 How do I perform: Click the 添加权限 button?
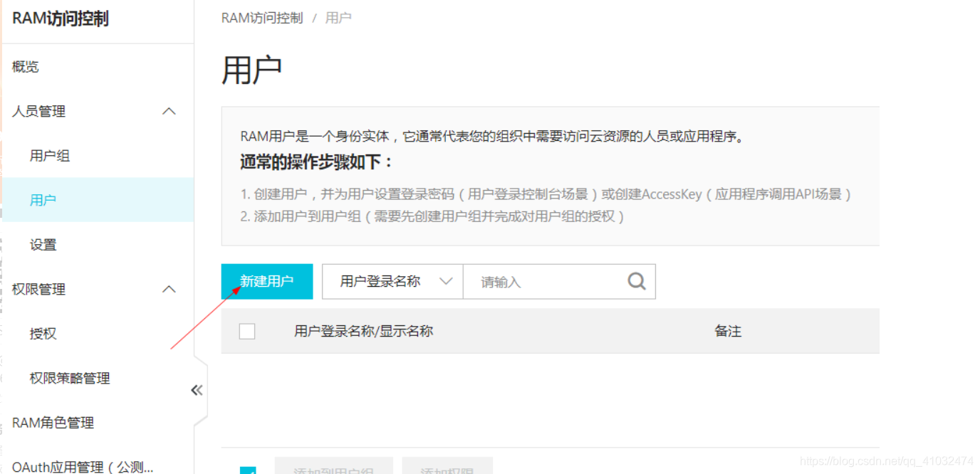point(447,470)
